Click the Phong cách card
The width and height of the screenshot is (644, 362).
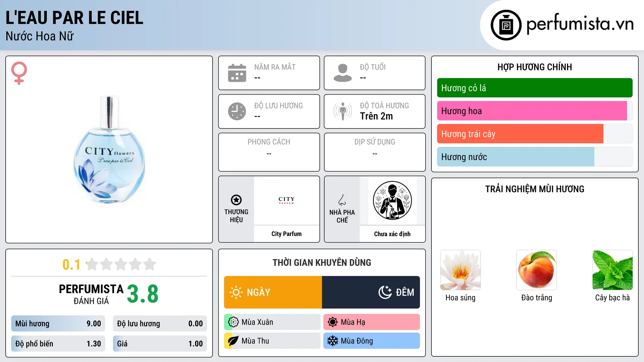pos(269,152)
